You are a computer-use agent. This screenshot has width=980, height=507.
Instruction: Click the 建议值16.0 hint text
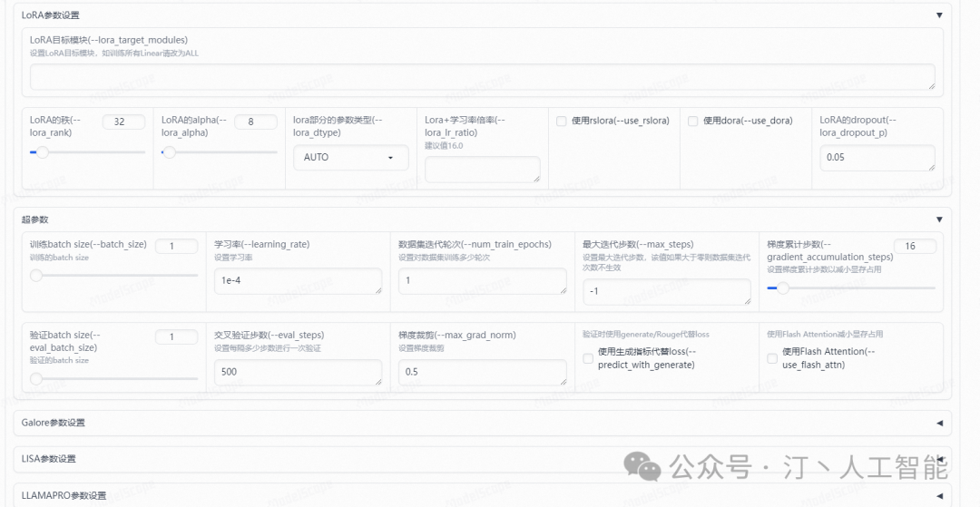444,145
